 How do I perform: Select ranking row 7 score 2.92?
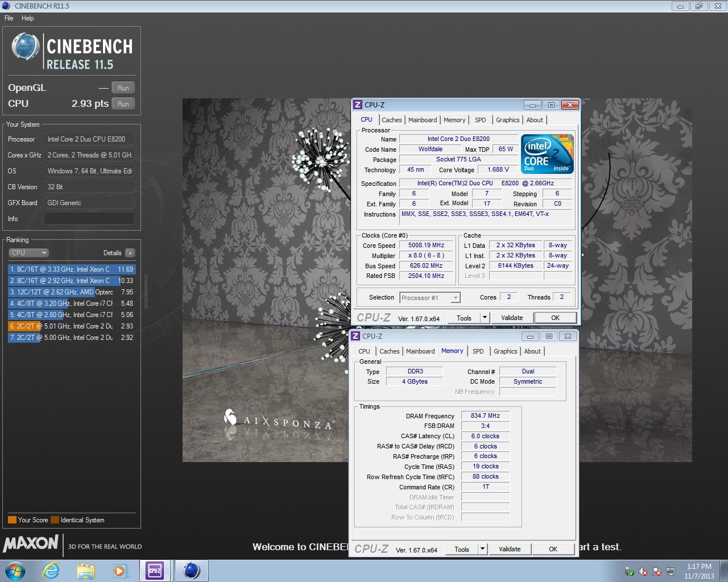72,338
